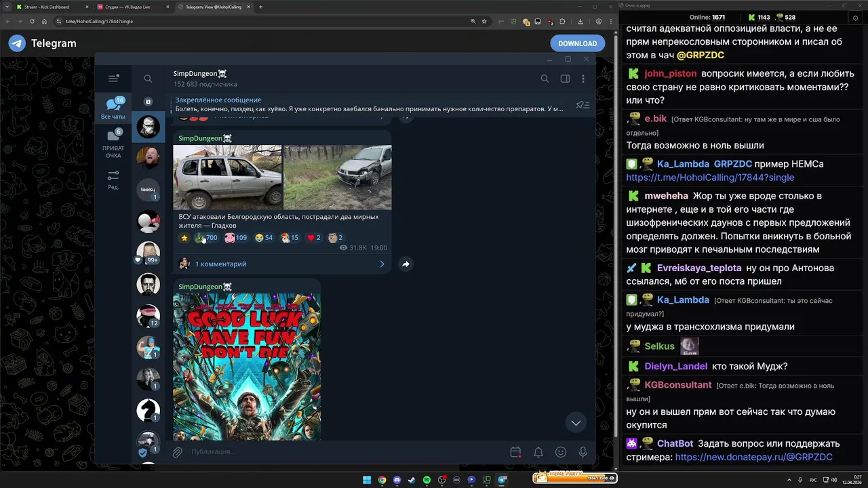Open the right damaged car photo

[x=338, y=178]
